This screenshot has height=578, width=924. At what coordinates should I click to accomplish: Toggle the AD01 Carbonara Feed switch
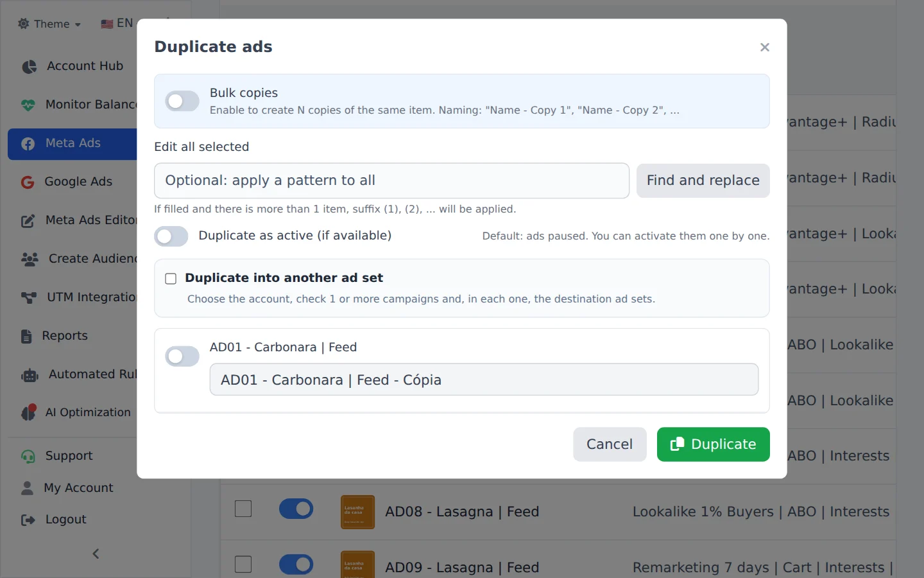point(182,356)
